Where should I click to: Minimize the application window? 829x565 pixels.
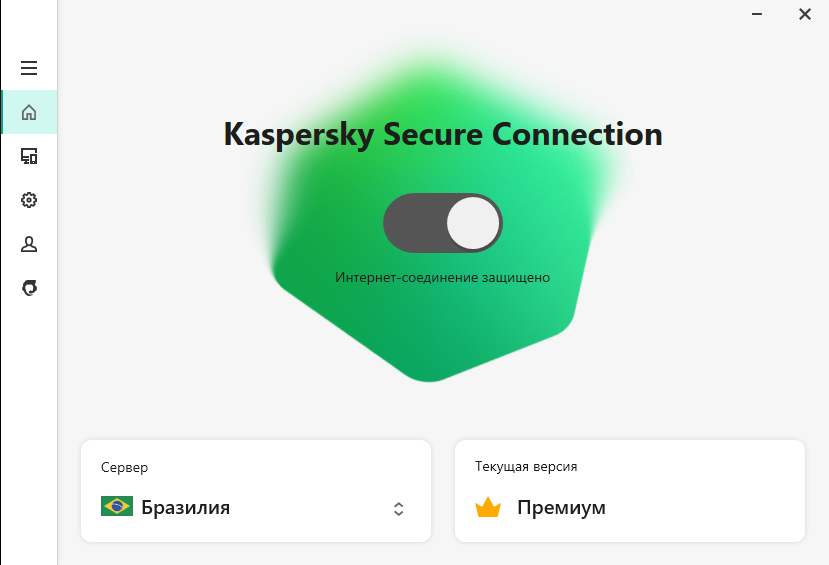coord(757,14)
